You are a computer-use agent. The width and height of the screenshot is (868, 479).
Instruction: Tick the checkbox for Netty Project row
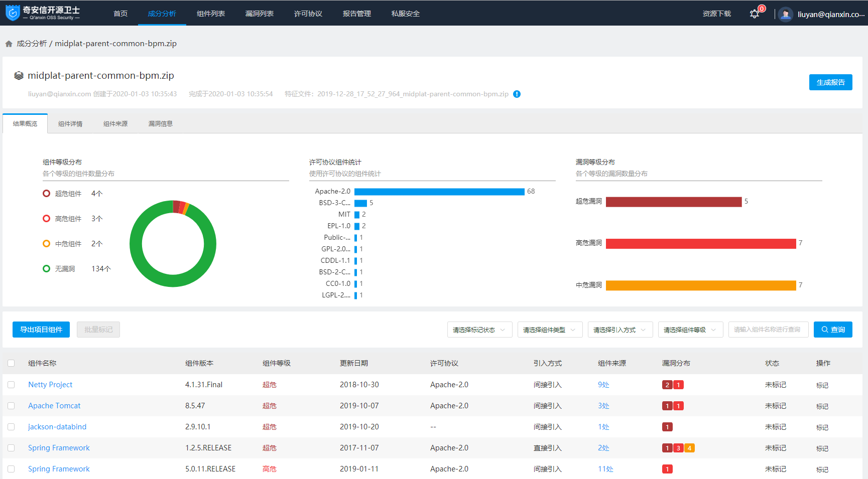pyautogui.click(x=11, y=385)
